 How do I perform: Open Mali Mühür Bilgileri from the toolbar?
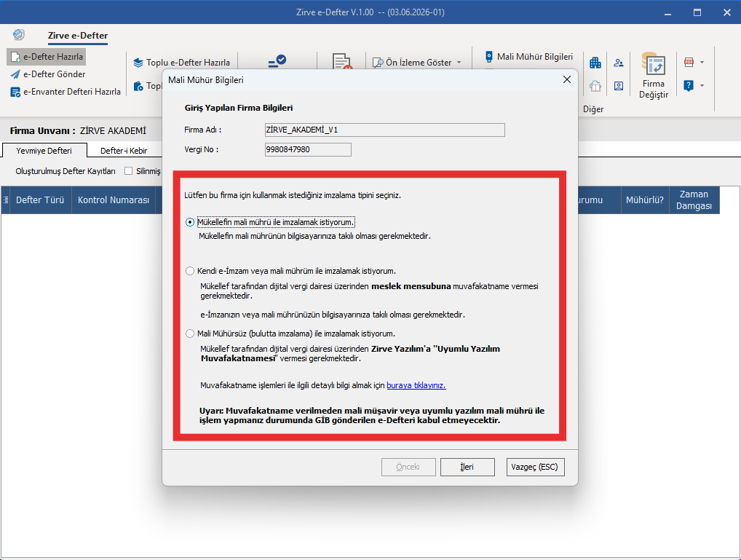[528, 57]
